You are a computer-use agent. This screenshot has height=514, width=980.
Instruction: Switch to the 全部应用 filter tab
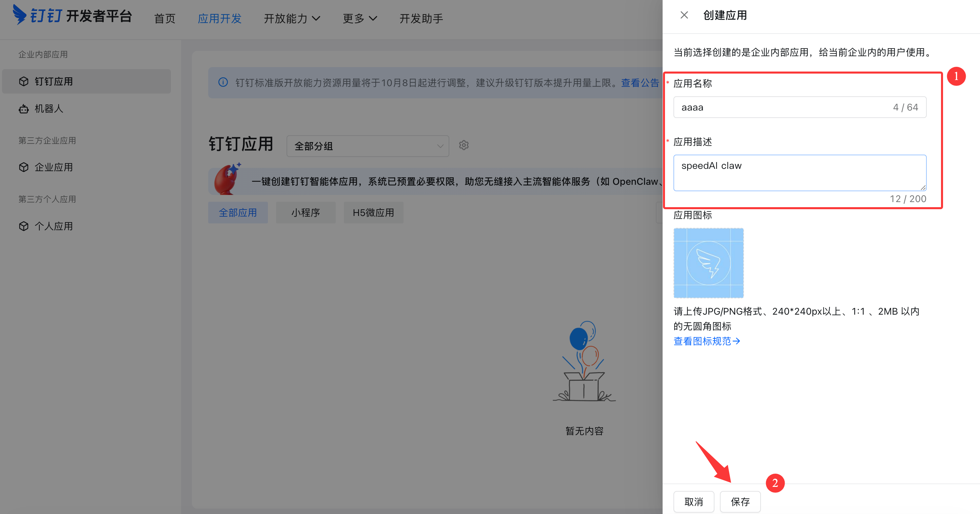[x=238, y=213]
